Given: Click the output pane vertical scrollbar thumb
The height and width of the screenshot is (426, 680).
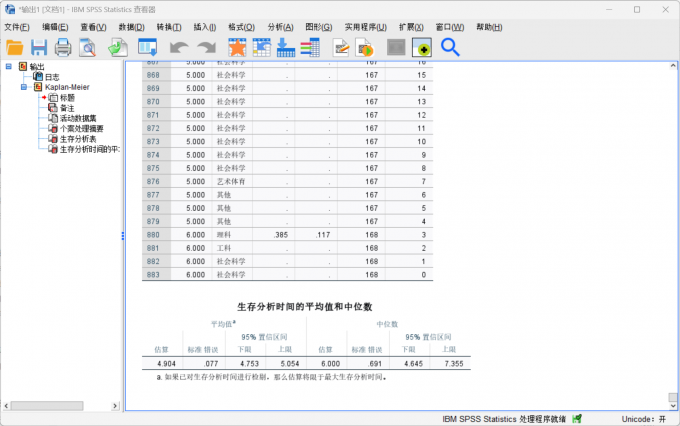Looking at the screenshot, I should 673,397.
